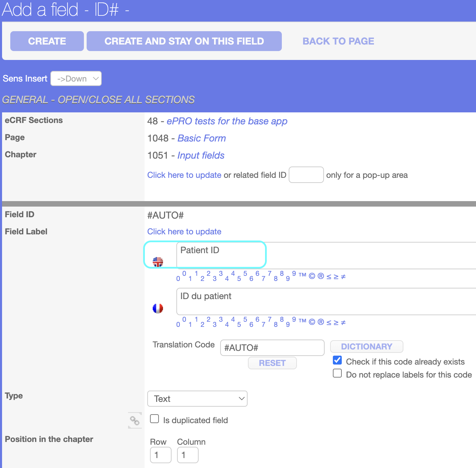Click the chain link icon beside Type
476x468 pixels.
click(x=135, y=420)
